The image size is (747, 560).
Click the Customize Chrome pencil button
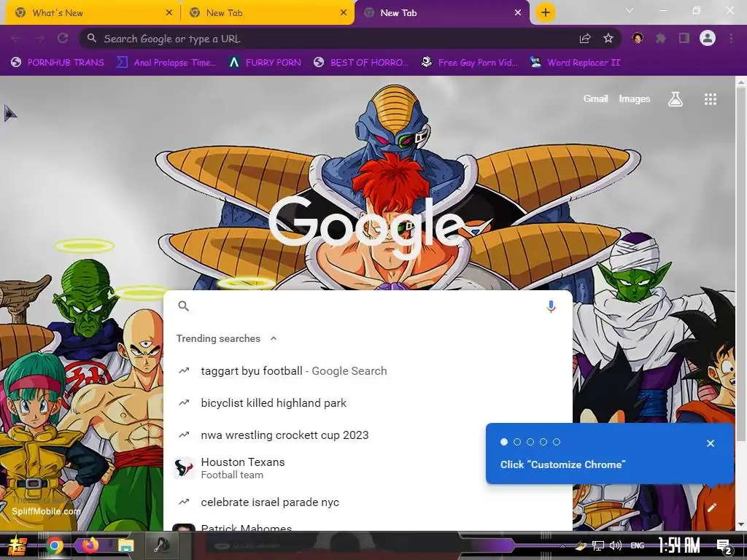712,507
